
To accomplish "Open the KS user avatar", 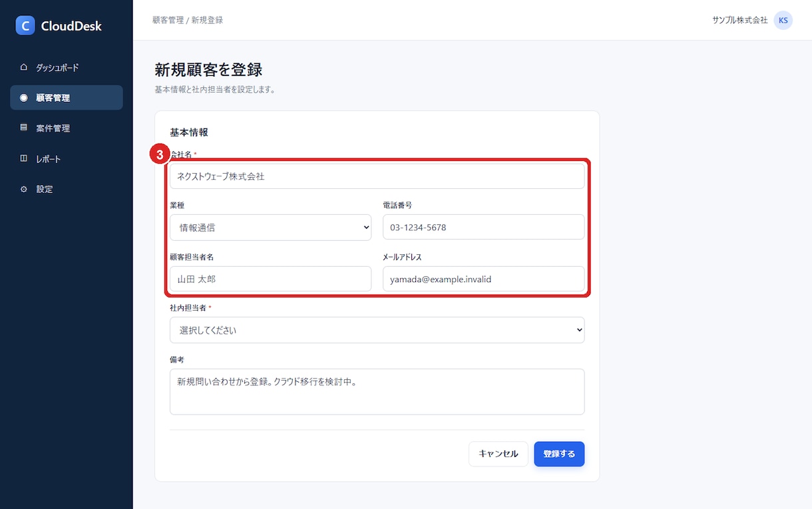I will tap(783, 21).
